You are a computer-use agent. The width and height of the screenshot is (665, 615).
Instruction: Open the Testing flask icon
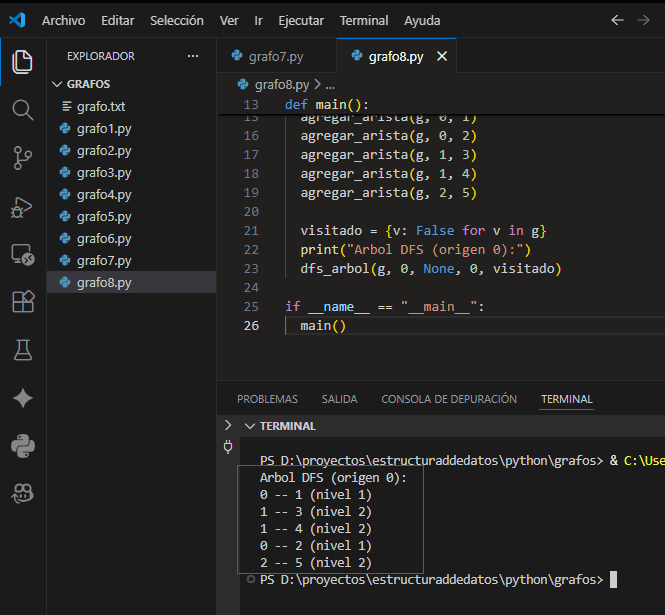click(22, 349)
